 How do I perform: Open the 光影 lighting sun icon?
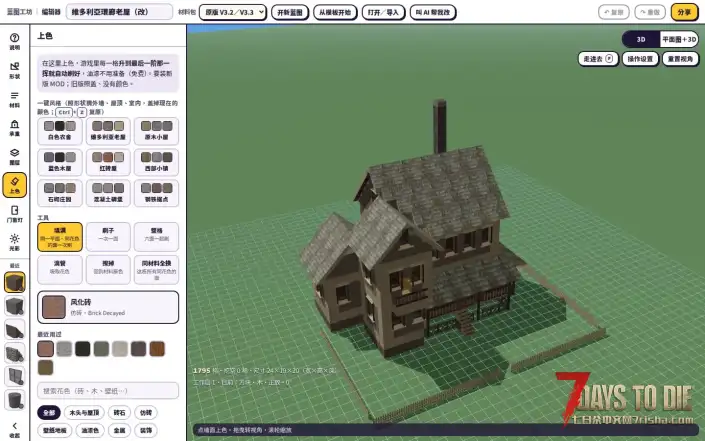pos(14,243)
